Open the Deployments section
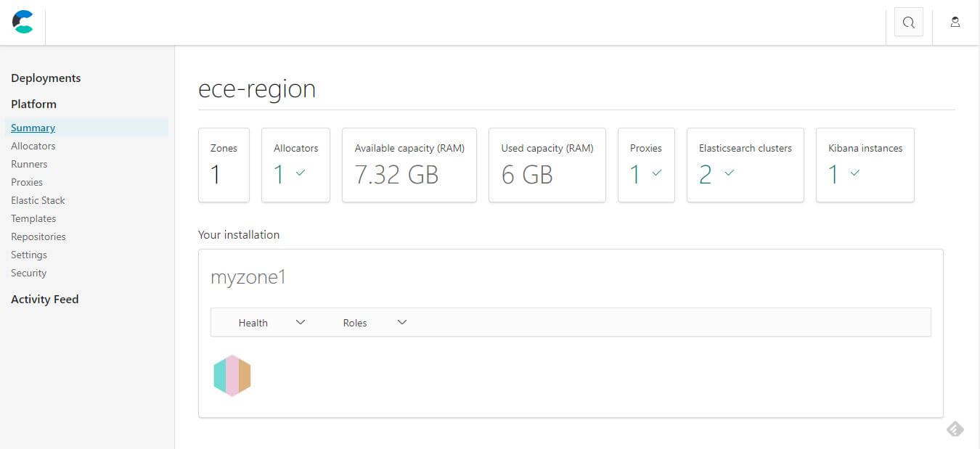The height and width of the screenshot is (449, 980). pyautogui.click(x=46, y=78)
